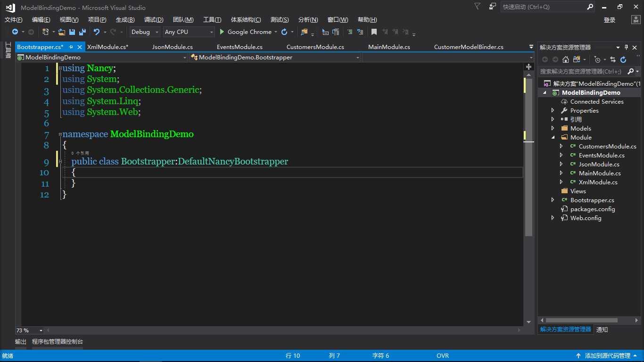Click the Find in Files toolbar icon

point(304,32)
